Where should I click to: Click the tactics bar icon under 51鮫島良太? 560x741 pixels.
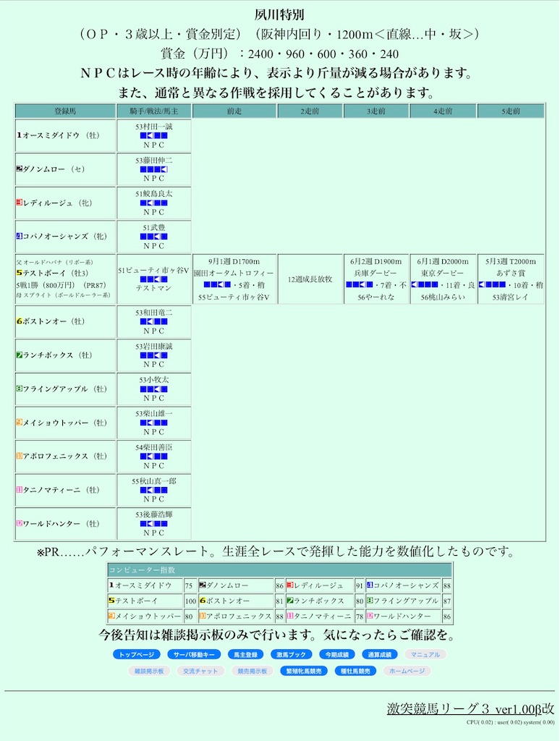(153, 203)
